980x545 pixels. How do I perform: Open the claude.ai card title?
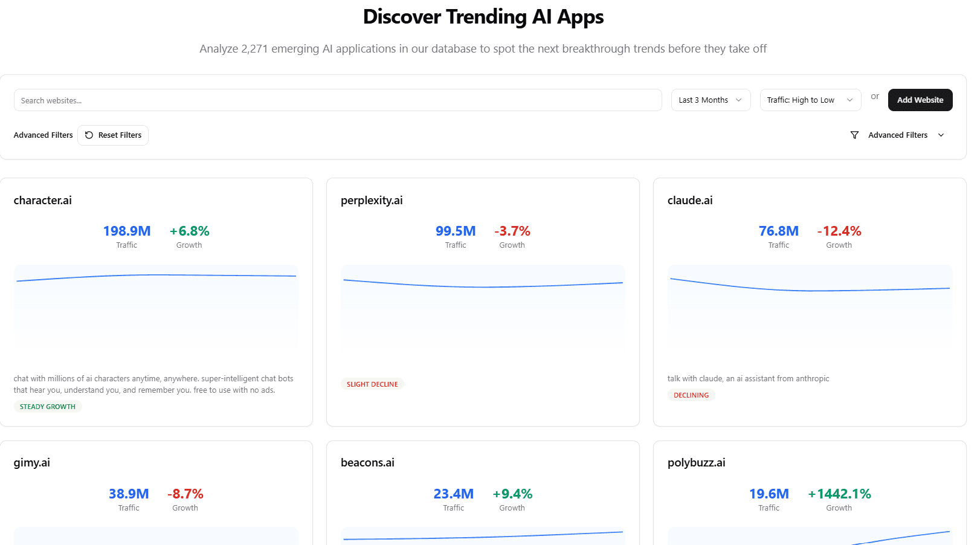tap(690, 201)
